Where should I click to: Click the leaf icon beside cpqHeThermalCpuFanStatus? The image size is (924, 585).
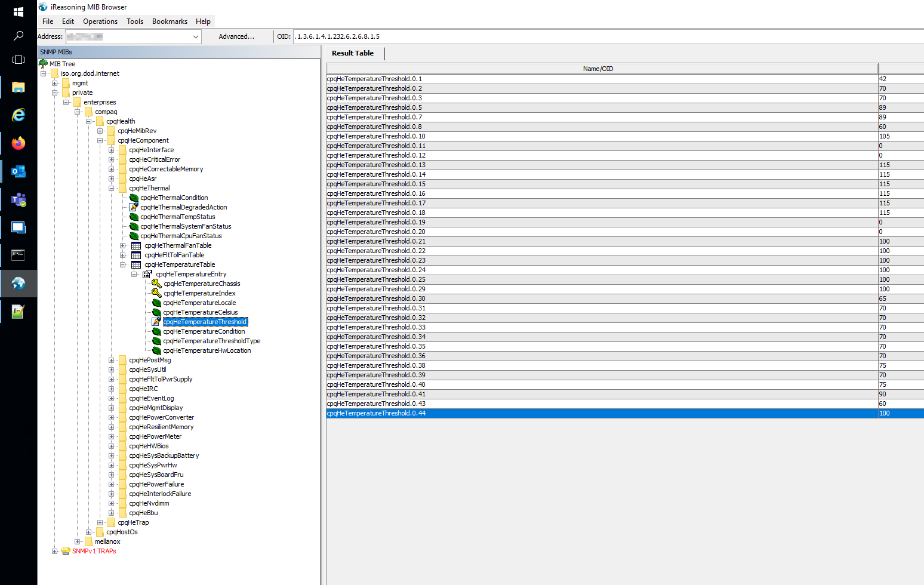click(134, 236)
